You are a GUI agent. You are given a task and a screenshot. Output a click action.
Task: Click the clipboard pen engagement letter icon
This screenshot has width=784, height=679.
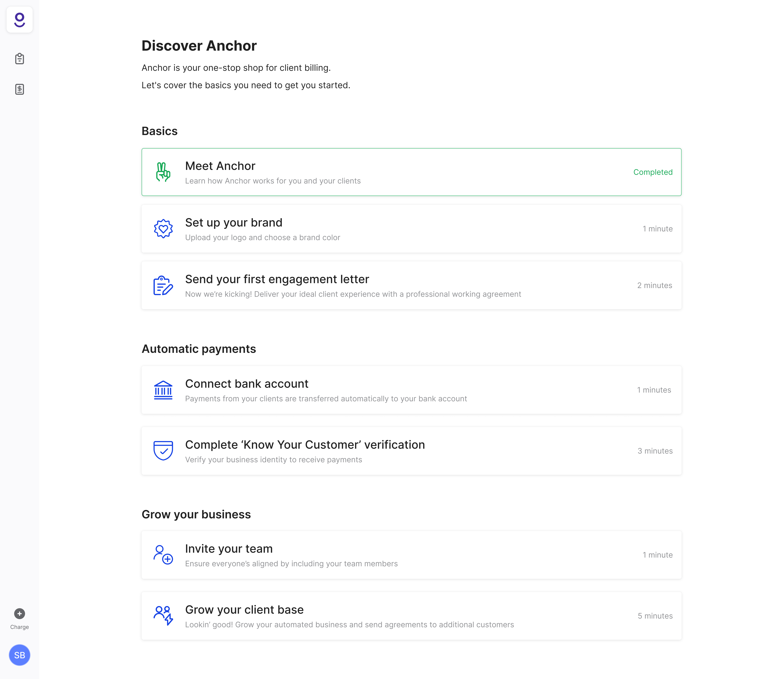click(163, 285)
